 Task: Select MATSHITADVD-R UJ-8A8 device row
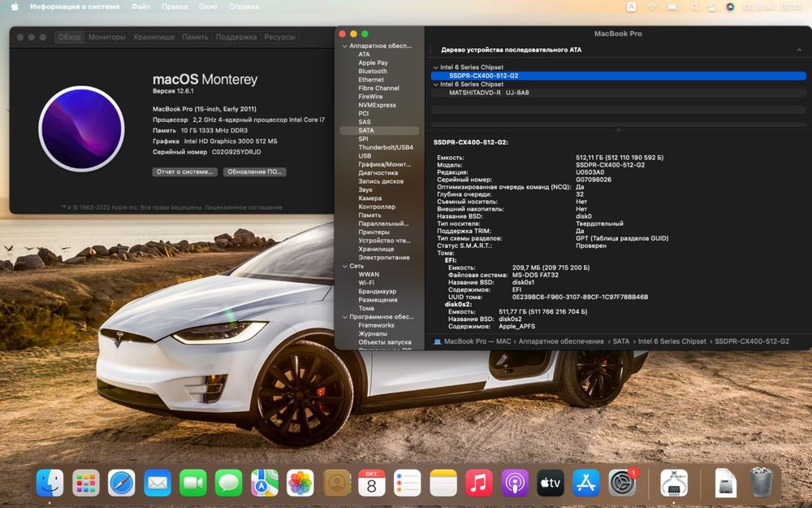coord(618,93)
